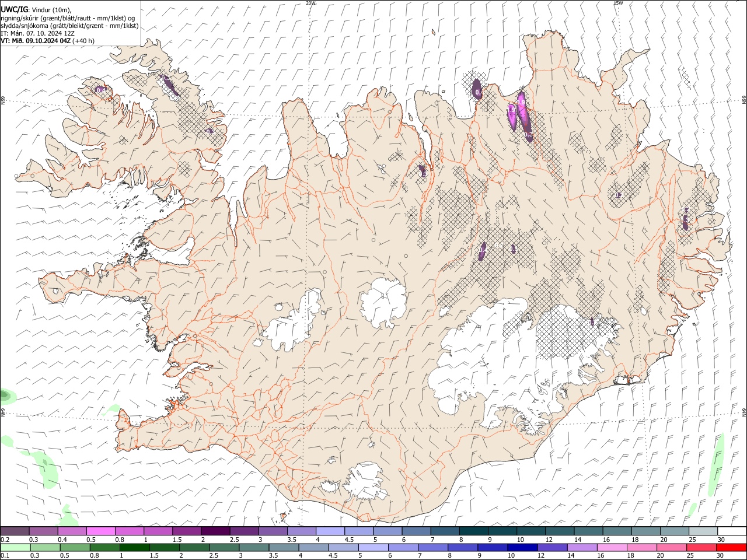Pick the dark purple top-row swatch between 2 and 2.5
The width and height of the screenshot is (747, 560).
[x=215, y=531]
